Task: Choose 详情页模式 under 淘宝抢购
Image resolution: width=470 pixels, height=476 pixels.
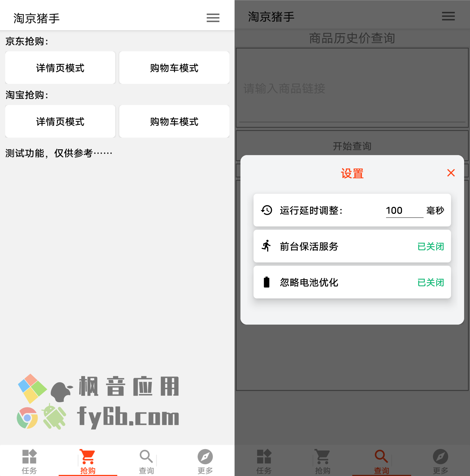Action: [x=60, y=122]
